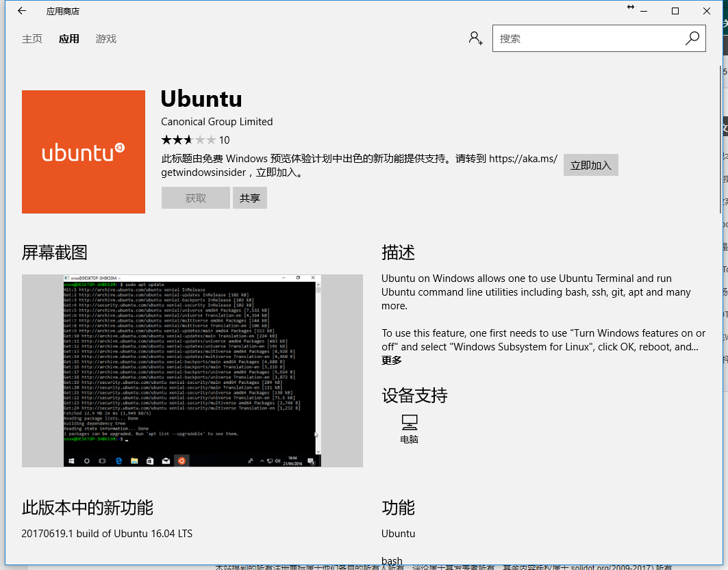Expand description with 更多

[x=392, y=361]
